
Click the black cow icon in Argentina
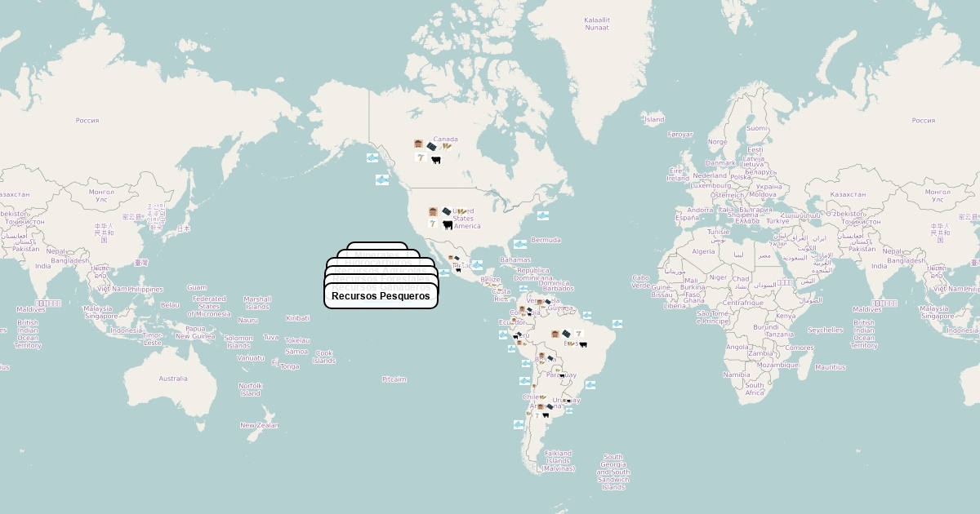coord(546,414)
